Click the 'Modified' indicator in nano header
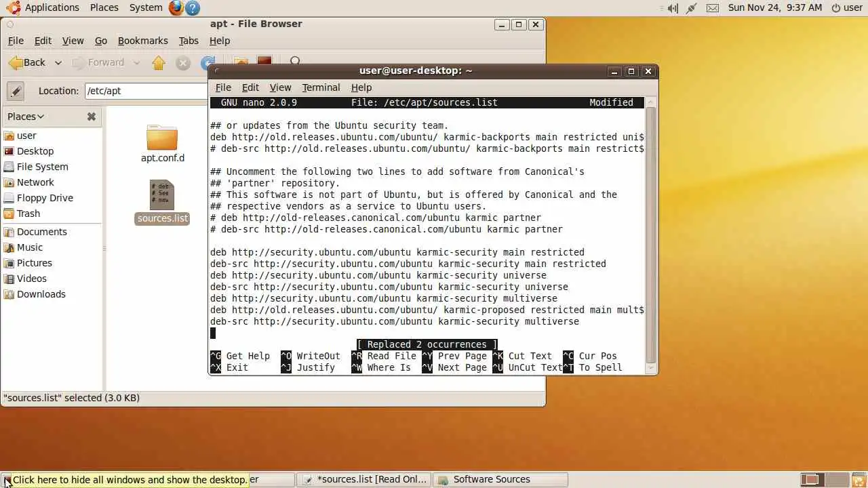Image resolution: width=868 pixels, height=488 pixels. pos(611,102)
